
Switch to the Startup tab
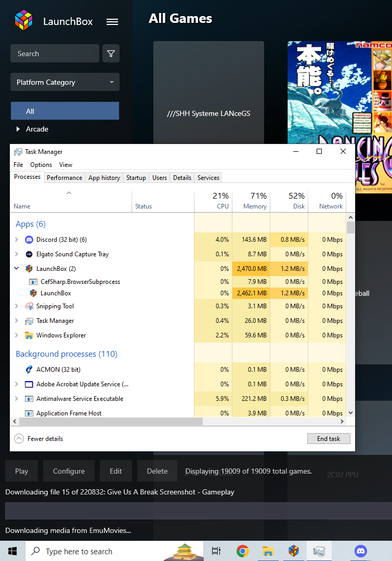point(136,178)
